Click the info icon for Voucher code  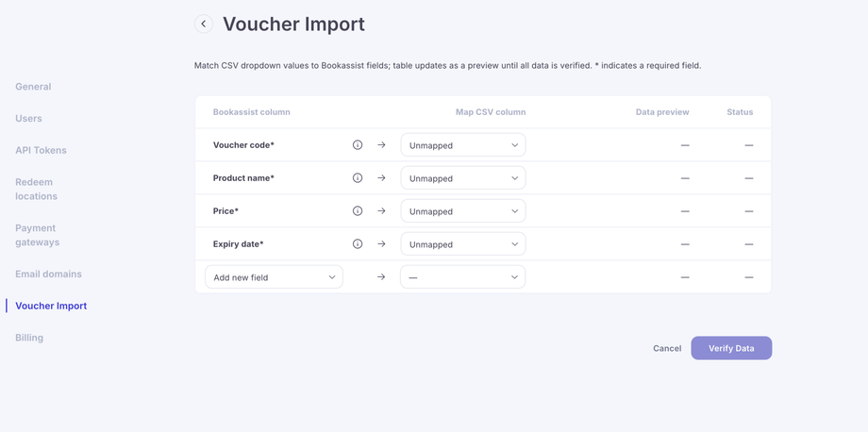click(358, 145)
